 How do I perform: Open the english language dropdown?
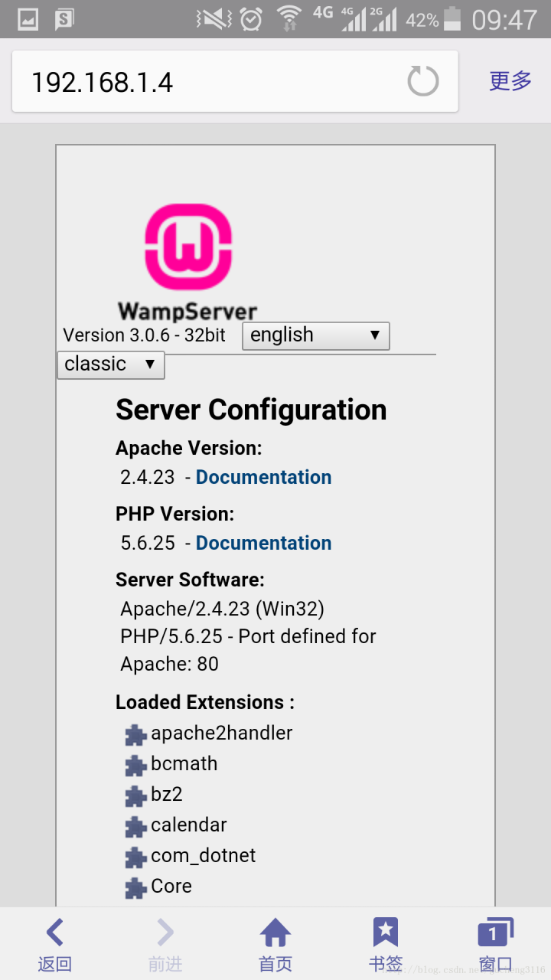(316, 336)
